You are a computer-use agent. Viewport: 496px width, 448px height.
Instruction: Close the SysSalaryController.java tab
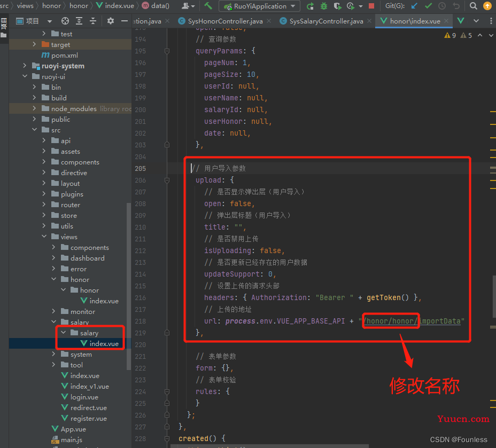click(369, 21)
